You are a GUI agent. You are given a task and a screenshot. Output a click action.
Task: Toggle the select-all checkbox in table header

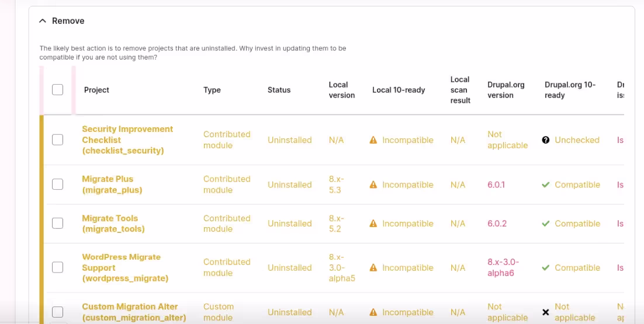(57, 89)
